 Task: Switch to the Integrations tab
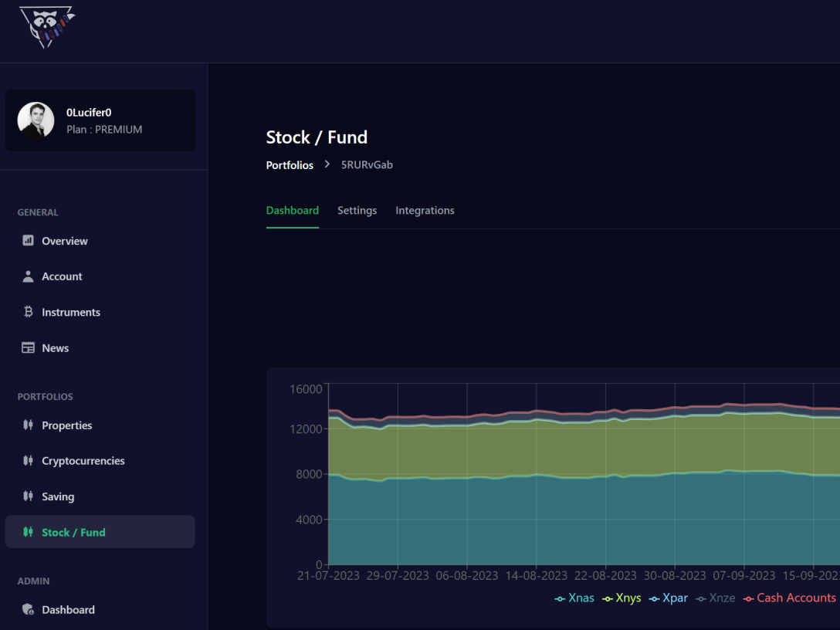click(x=425, y=211)
